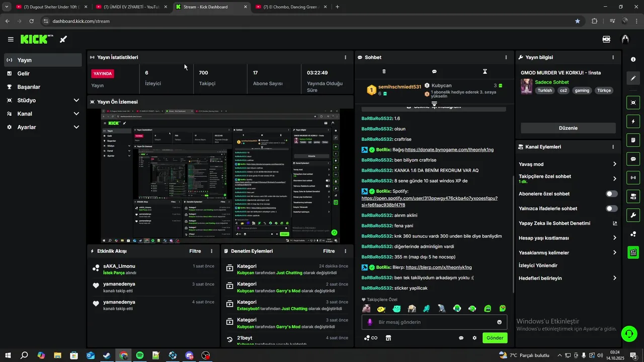644x362 pixels.
Task: Open chat settings gear below the message box
Action: click(474, 338)
